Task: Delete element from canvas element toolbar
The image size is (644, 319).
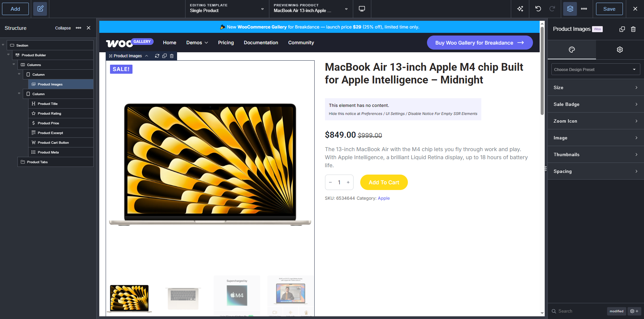Action: [x=172, y=56]
